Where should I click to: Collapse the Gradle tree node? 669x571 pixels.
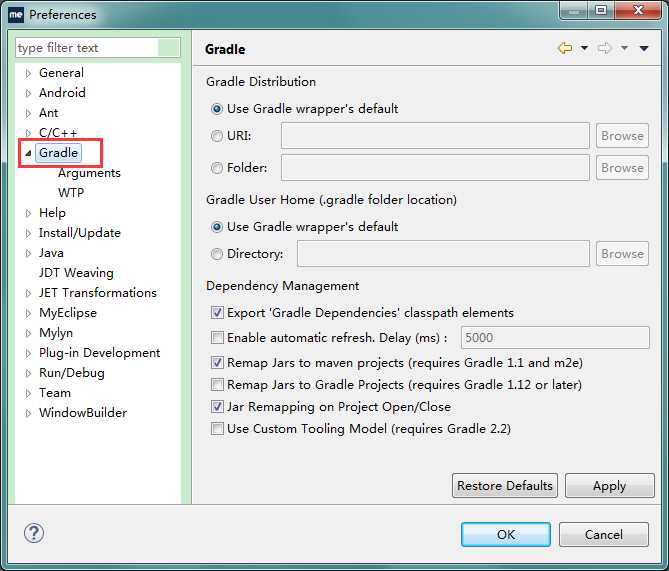(x=28, y=153)
